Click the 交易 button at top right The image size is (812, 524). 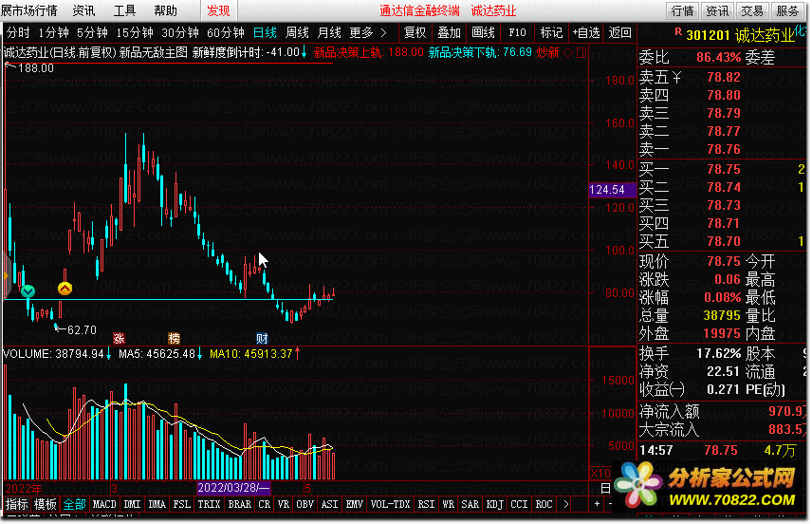pyautogui.click(x=752, y=10)
